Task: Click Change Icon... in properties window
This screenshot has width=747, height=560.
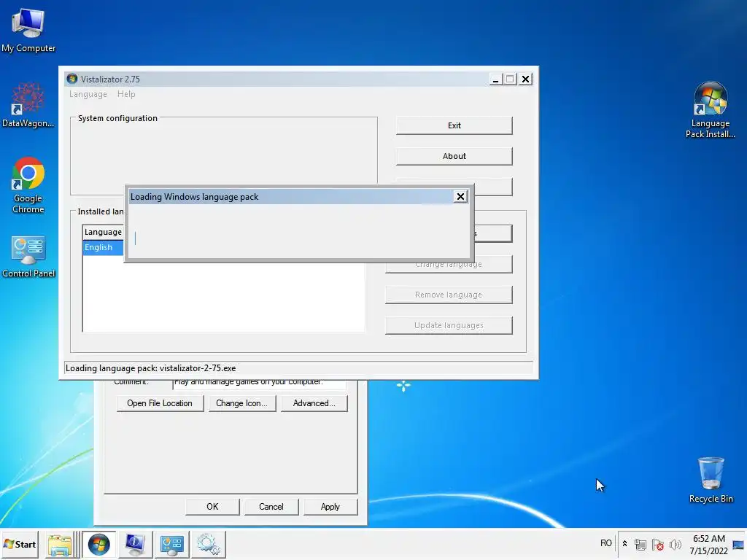Action: coord(241,403)
